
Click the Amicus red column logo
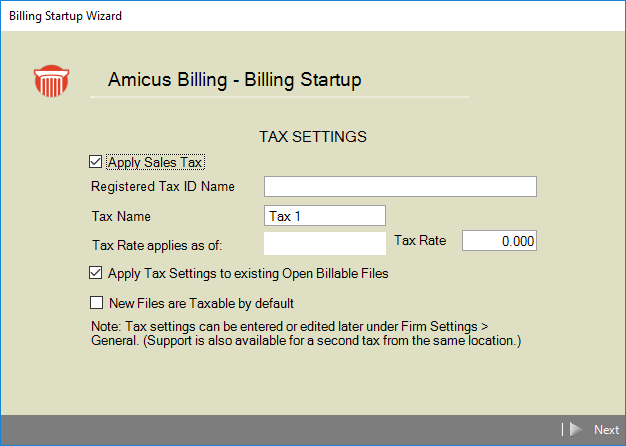click(x=52, y=81)
